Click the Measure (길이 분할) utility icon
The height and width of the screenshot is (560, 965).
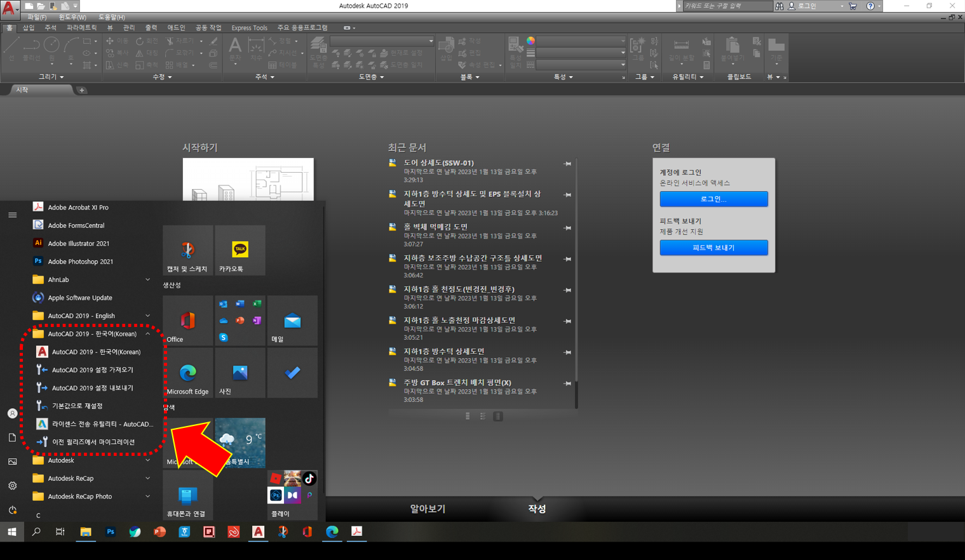click(681, 49)
